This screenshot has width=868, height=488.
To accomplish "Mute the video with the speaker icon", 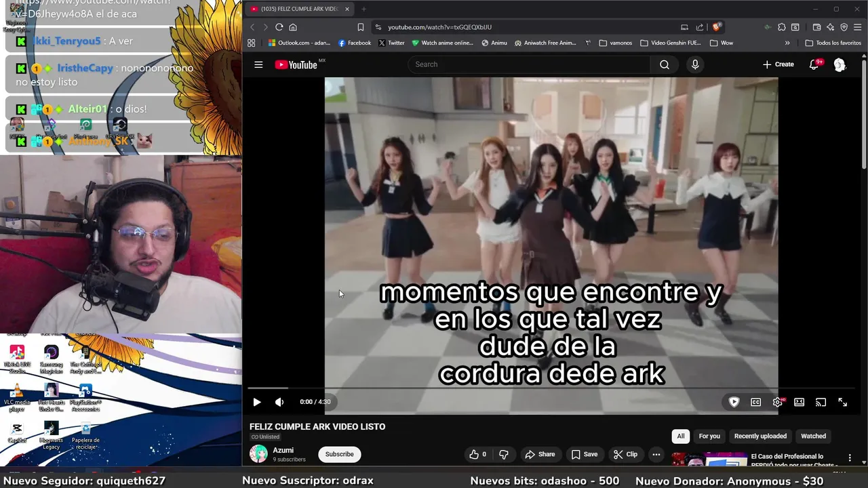I will pyautogui.click(x=279, y=402).
